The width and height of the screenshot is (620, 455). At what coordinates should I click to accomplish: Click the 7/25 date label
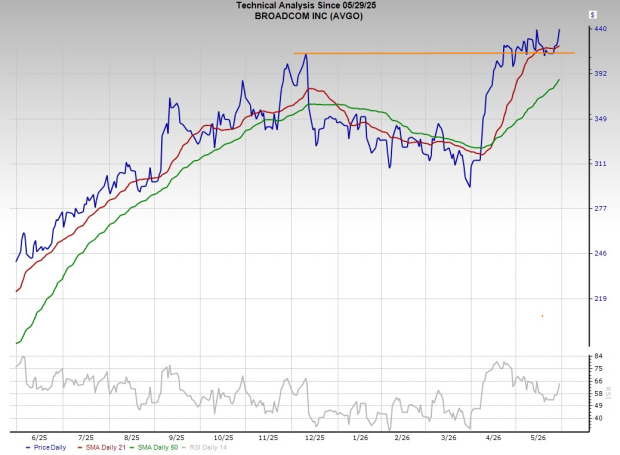coord(86,438)
